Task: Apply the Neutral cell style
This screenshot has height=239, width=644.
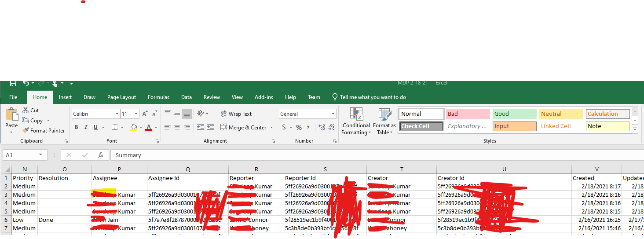Action: (561, 114)
